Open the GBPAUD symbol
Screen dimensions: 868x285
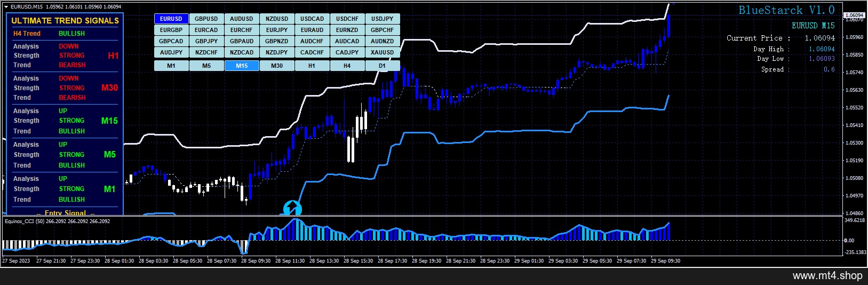point(242,41)
